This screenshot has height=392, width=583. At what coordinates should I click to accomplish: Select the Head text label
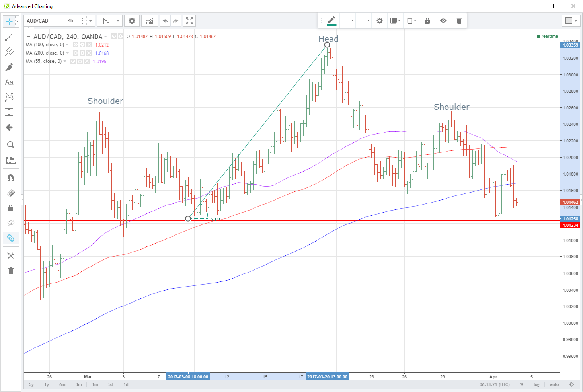(x=329, y=39)
